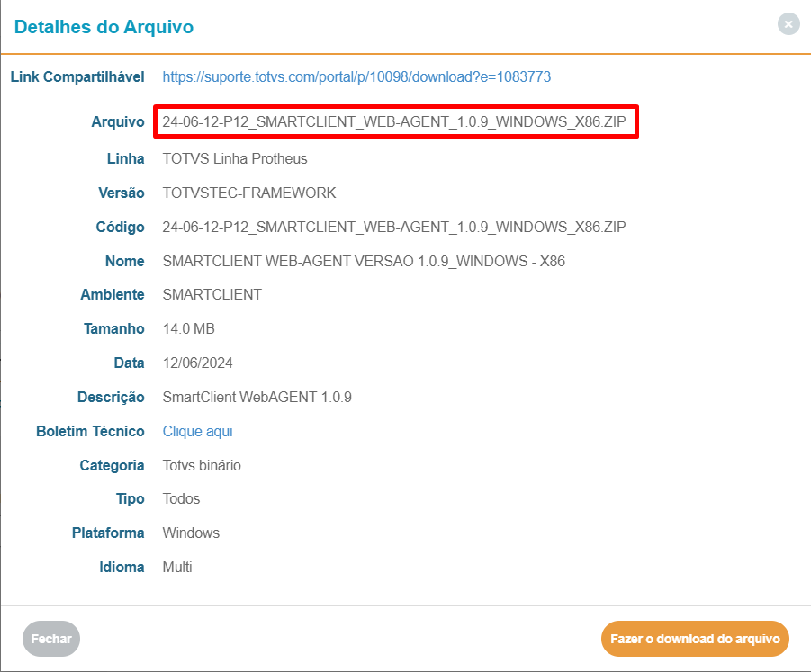Click the Totvs binário category value
Image resolution: width=811 pixels, height=672 pixels.
tap(202, 466)
